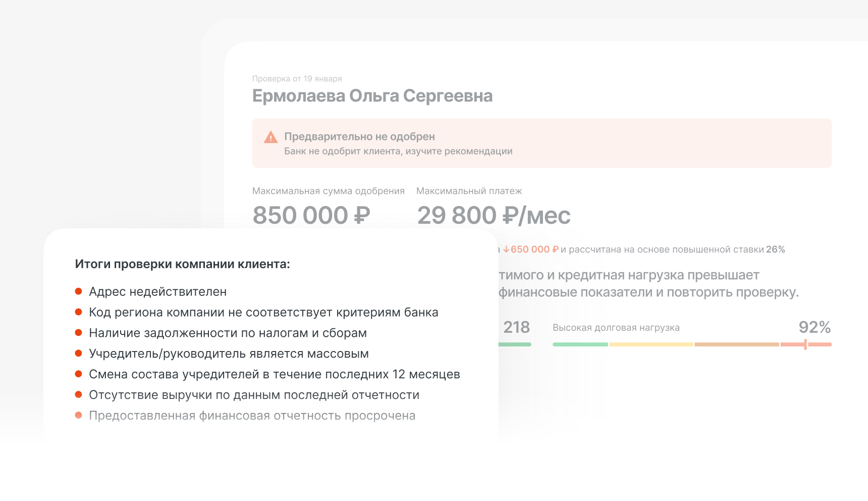Click the item Наличие задолженности по налогам и сборам
Screen dimensions: 868x501
[x=228, y=333]
